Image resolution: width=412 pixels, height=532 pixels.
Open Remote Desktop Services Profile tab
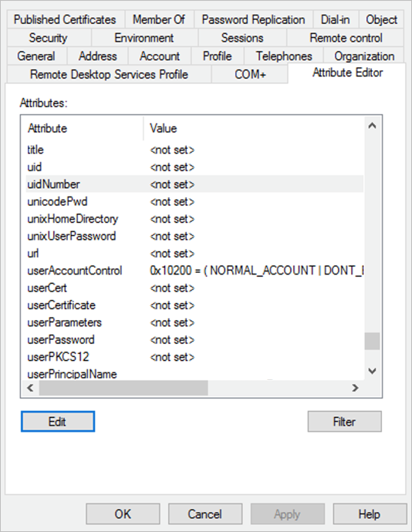pyautogui.click(x=109, y=74)
